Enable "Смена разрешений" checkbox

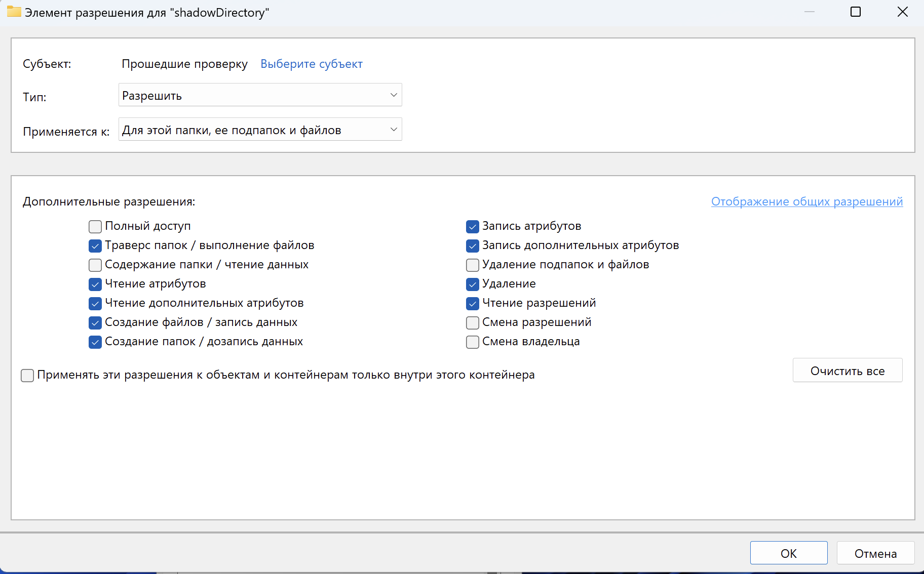click(473, 322)
